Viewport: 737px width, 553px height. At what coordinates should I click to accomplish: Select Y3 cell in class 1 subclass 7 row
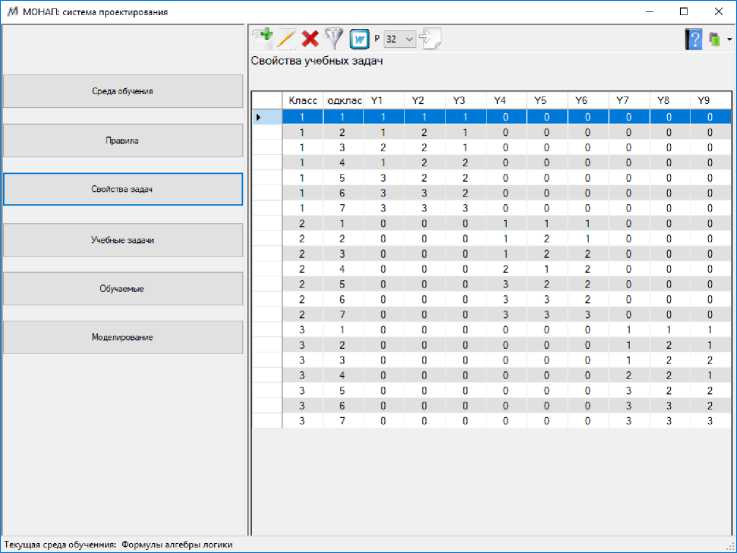[465, 208]
